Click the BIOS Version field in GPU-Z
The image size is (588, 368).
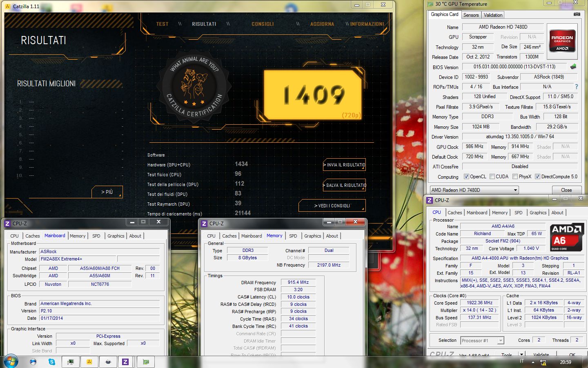514,67
